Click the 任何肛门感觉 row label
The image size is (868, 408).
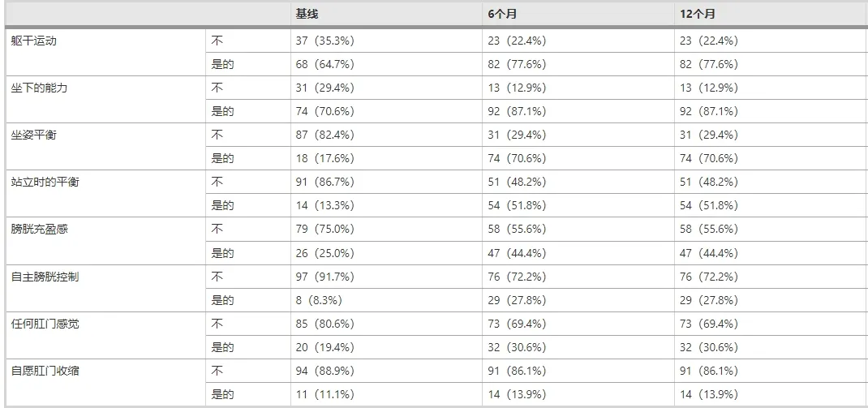tap(45, 324)
